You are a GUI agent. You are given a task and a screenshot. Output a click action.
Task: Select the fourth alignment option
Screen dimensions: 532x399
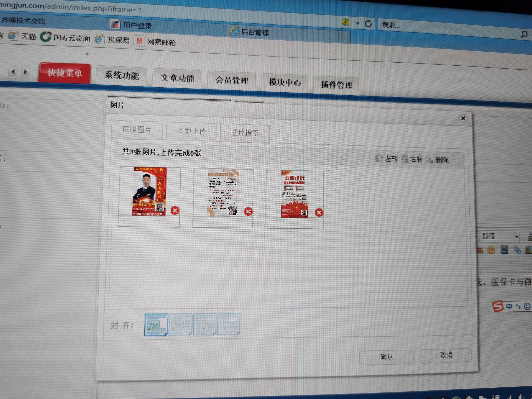[229, 324]
